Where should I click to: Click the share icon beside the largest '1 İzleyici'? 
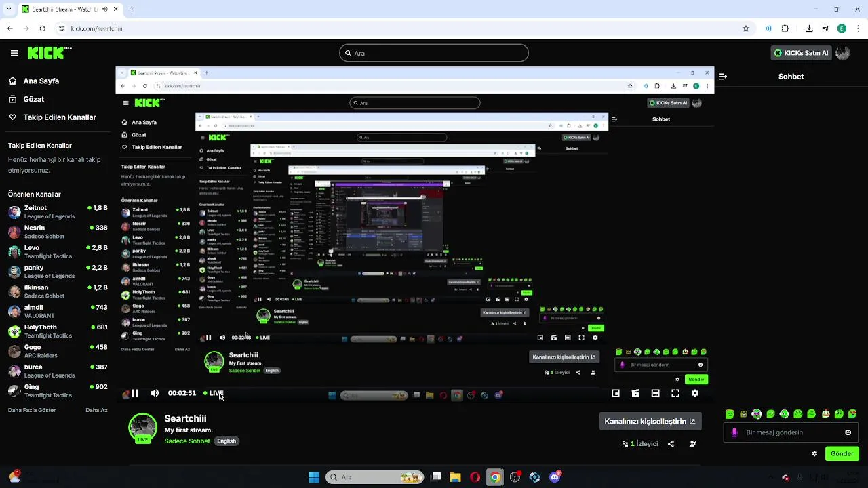point(671,444)
